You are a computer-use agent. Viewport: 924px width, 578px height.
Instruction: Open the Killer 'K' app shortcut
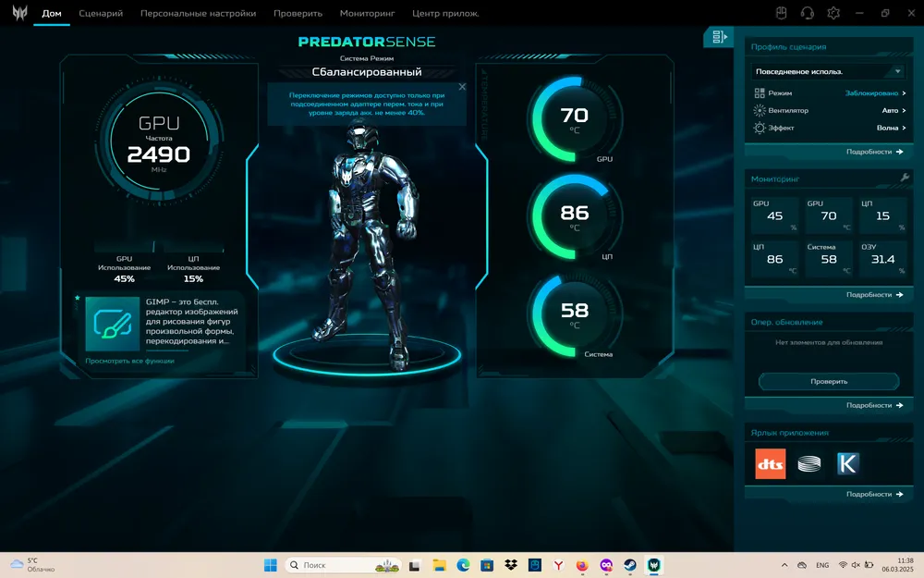pos(847,463)
